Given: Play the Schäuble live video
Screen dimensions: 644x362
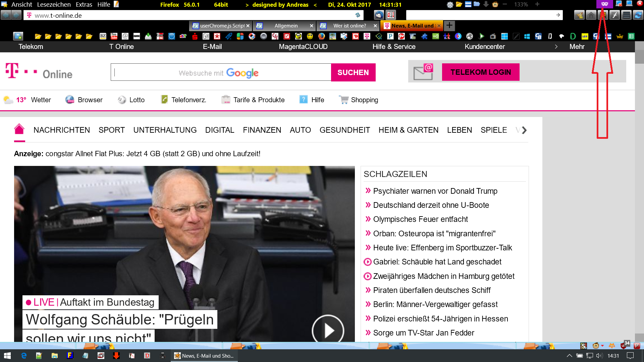Looking at the screenshot, I should (x=328, y=330).
